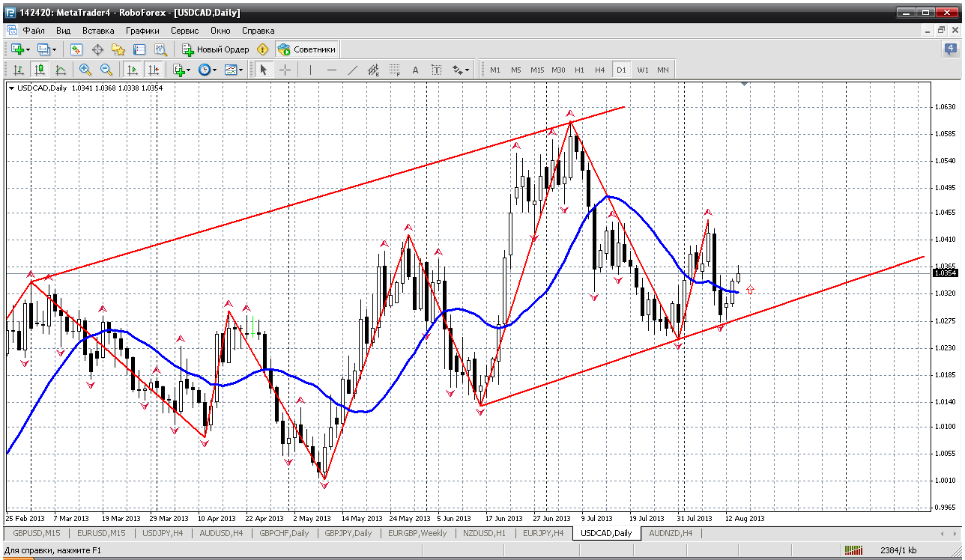Zoom out of the chart
Screen dimensions: 965x560
tap(106, 70)
